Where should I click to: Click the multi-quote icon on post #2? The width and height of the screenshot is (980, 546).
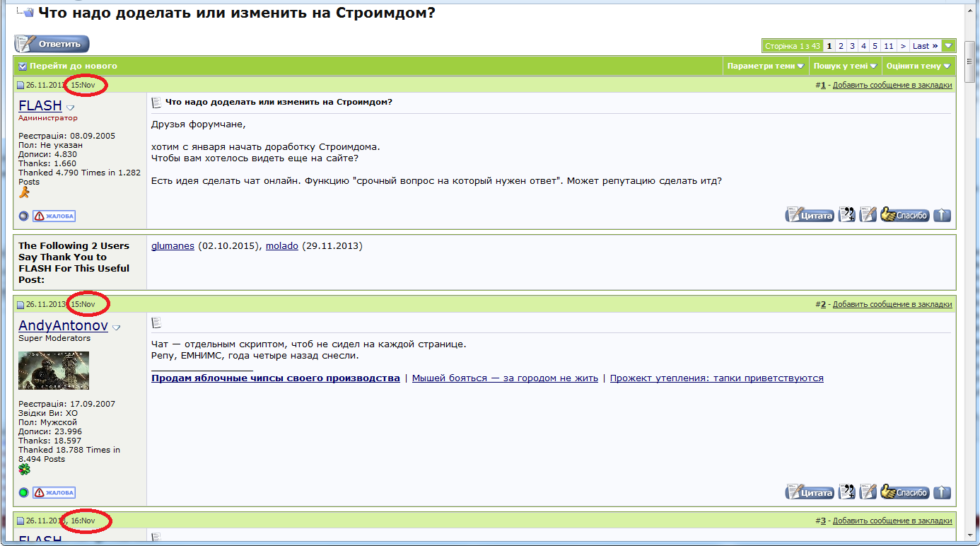click(x=846, y=492)
